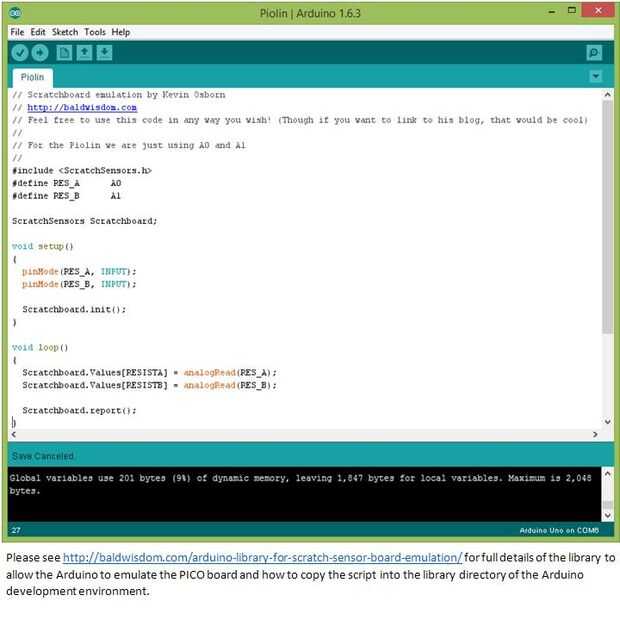Viewport: 620px width, 620px height.
Task: Open the Tools menu
Action: point(95,32)
